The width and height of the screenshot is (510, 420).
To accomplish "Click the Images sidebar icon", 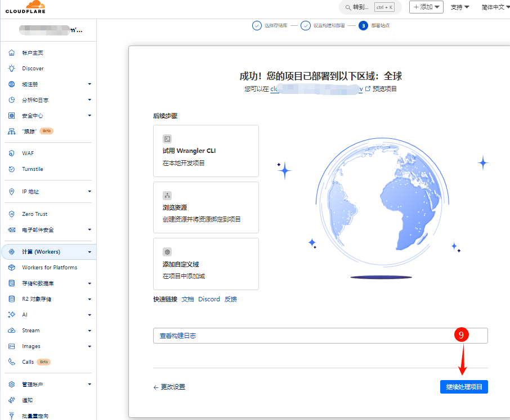I will coord(11,346).
